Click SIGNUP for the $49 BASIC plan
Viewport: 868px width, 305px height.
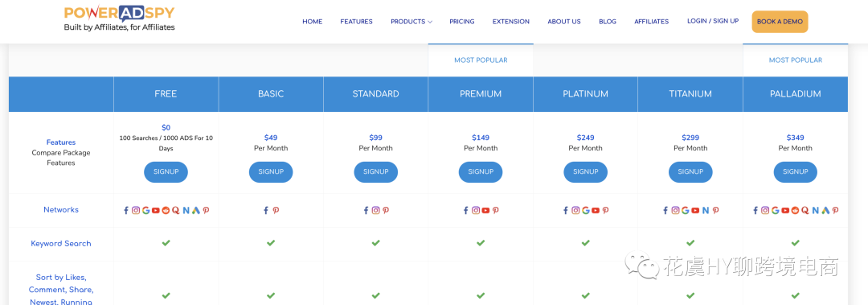(271, 172)
